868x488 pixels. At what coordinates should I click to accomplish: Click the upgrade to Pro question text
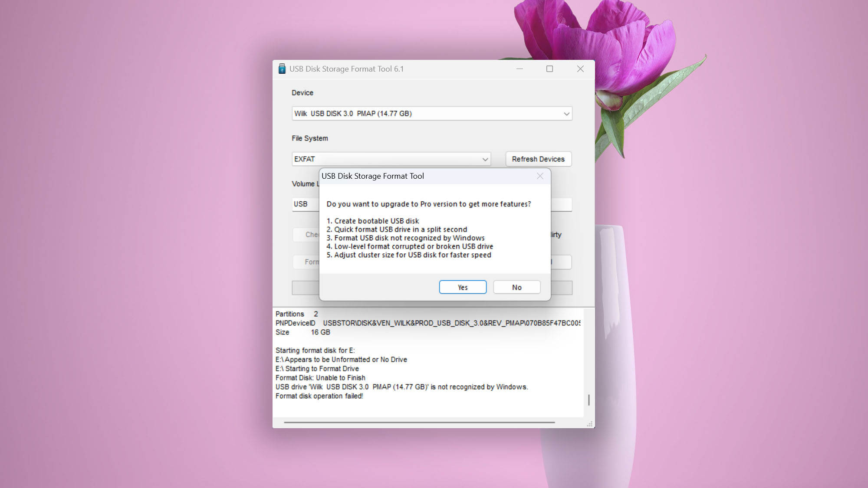pos(429,204)
